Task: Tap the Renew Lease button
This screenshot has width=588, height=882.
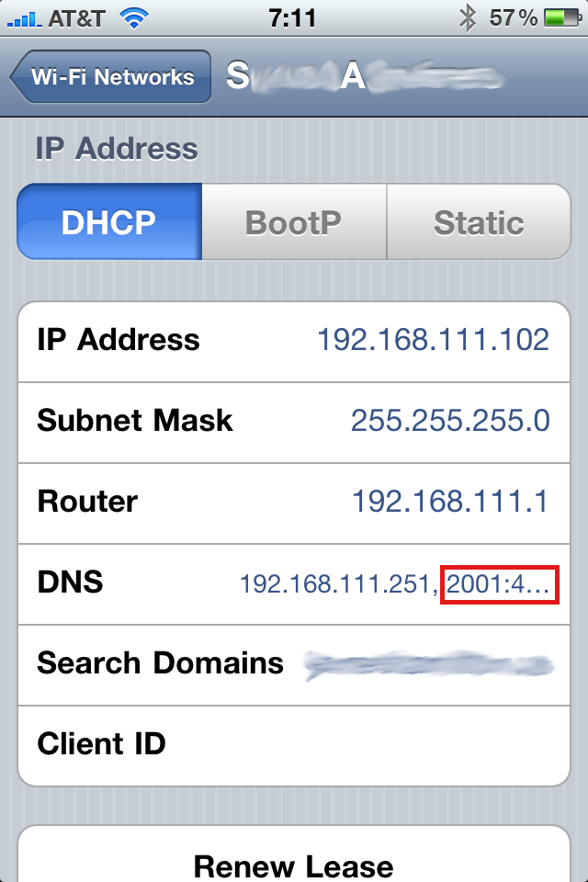Action: (294, 855)
